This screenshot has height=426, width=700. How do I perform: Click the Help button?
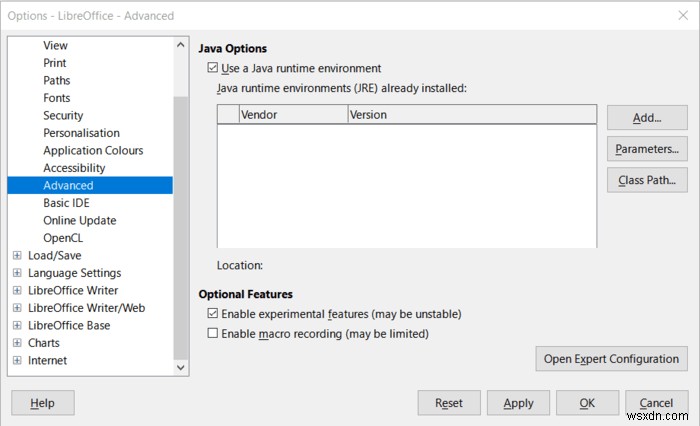[42, 403]
